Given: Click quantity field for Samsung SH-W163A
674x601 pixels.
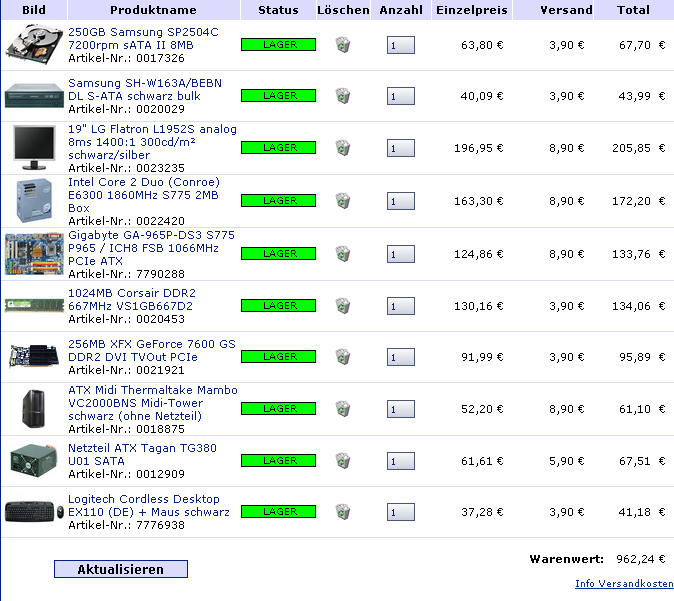Looking at the screenshot, I should 401,96.
